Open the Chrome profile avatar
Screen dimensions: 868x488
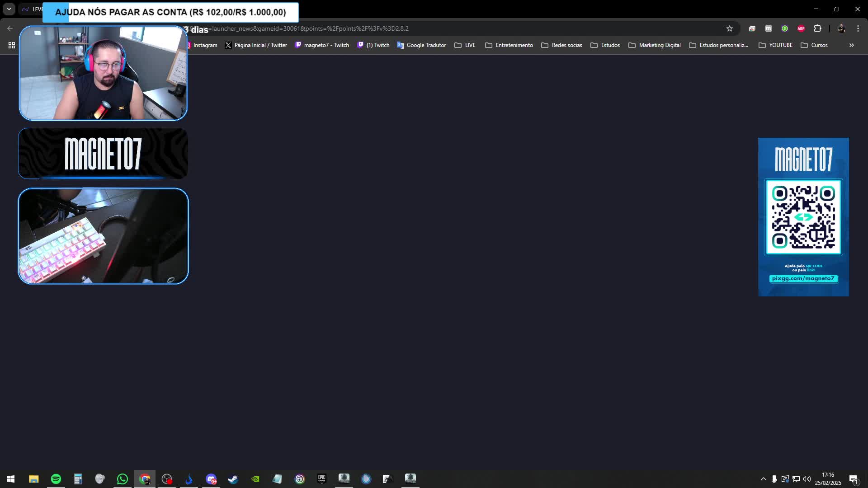point(841,28)
